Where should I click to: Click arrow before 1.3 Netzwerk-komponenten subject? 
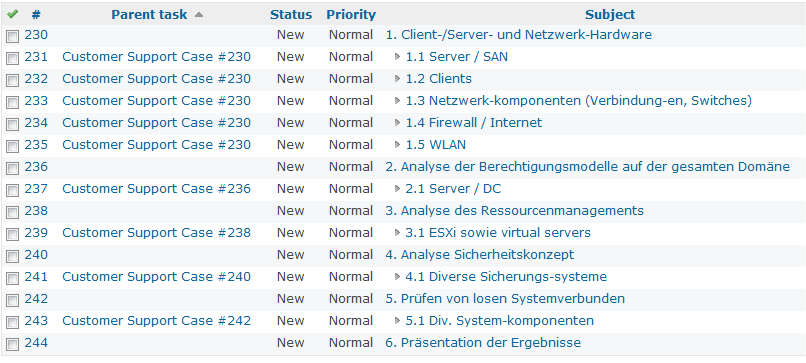coord(397,101)
